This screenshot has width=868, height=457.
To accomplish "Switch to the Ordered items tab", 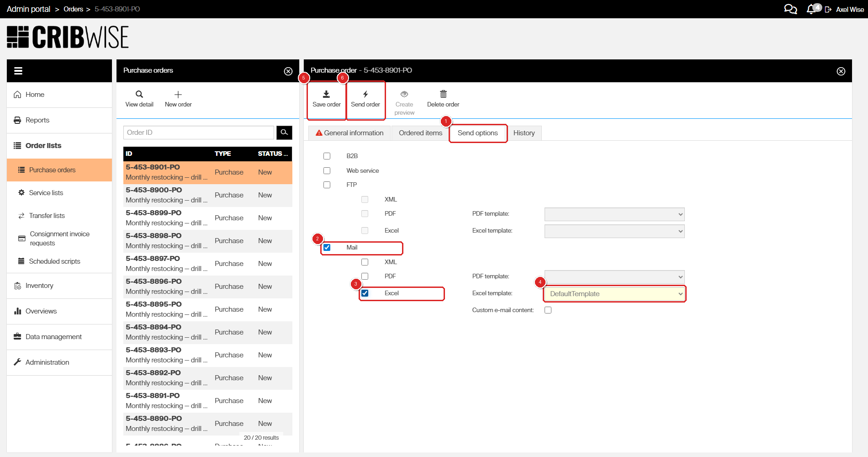I will 420,133.
